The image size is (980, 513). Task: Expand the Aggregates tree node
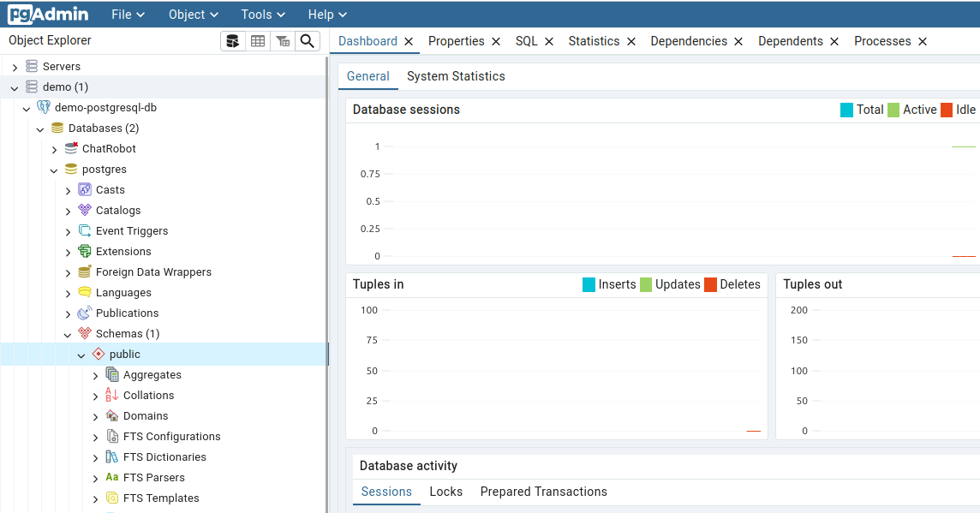pos(95,375)
